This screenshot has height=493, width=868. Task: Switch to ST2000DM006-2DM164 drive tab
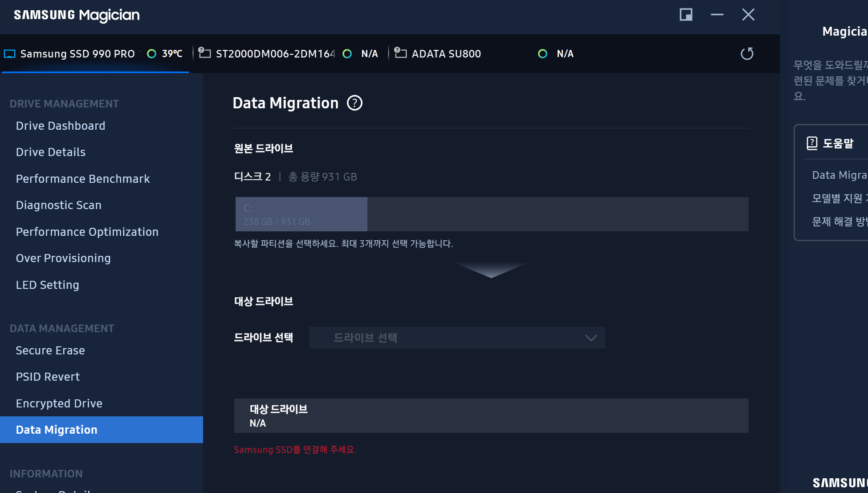click(x=275, y=54)
